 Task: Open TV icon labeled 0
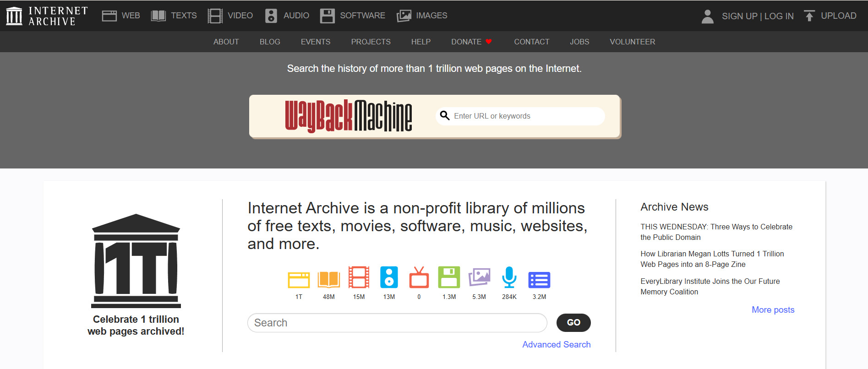(x=419, y=277)
